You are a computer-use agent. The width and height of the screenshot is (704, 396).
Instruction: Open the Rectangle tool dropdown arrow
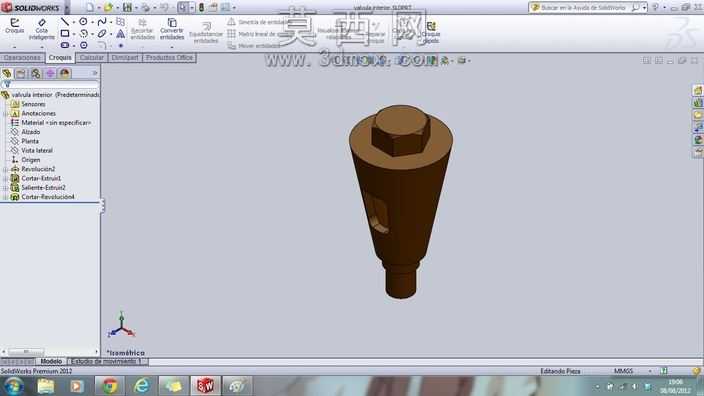coord(74,34)
